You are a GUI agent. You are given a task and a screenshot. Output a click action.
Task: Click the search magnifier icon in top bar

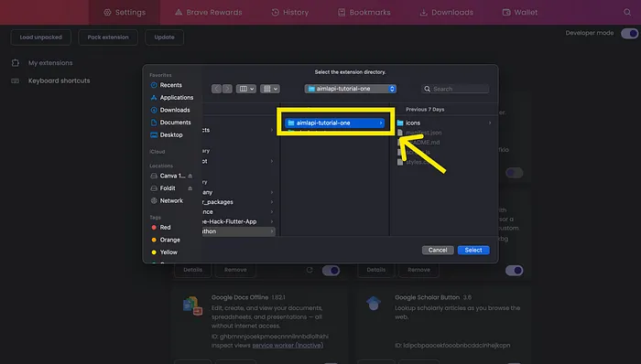(x=627, y=12)
